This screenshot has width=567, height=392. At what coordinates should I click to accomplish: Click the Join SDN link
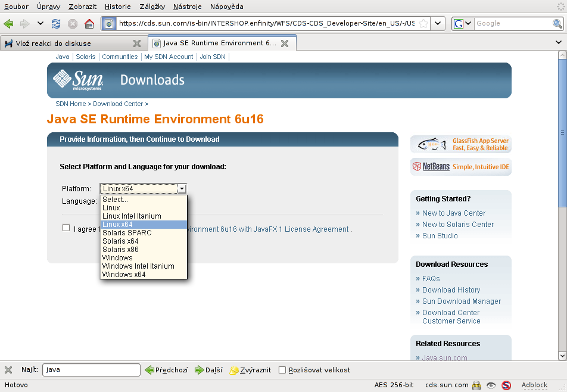point(213,57)
